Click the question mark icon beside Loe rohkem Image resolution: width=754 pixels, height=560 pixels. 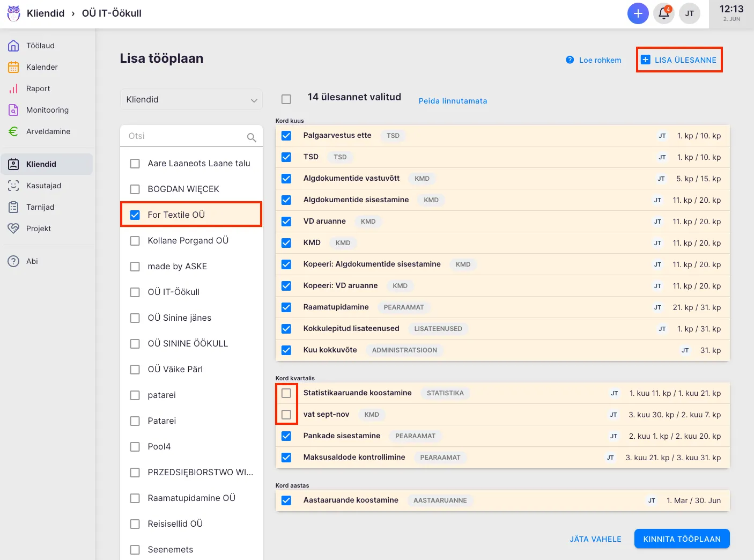(570, 60)
